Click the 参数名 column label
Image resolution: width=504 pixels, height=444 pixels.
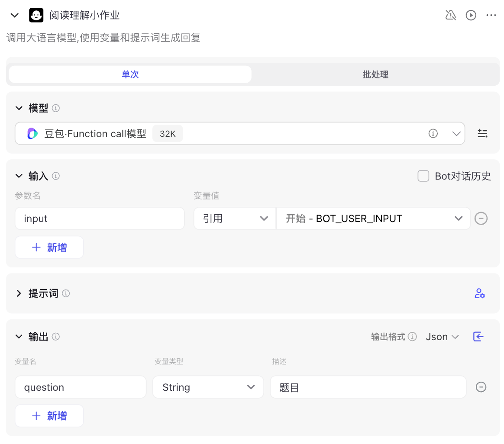28,195
